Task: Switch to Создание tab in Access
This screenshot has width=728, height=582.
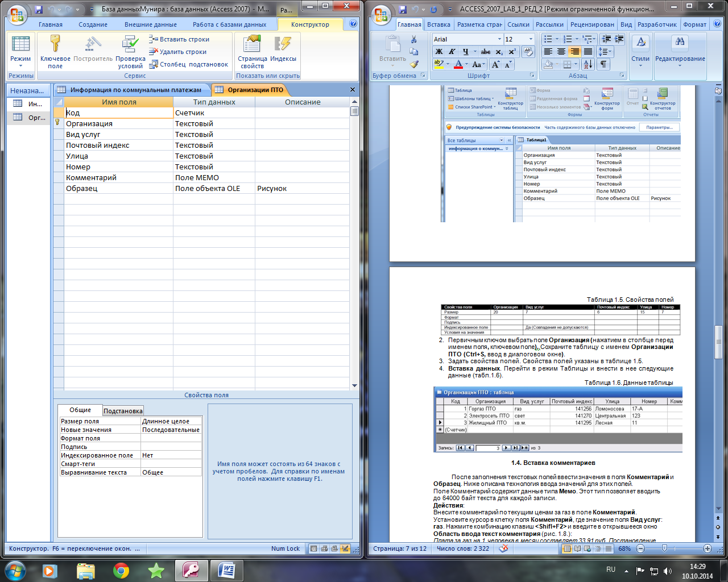Action: pyautogui.click(x=93, y=24)
